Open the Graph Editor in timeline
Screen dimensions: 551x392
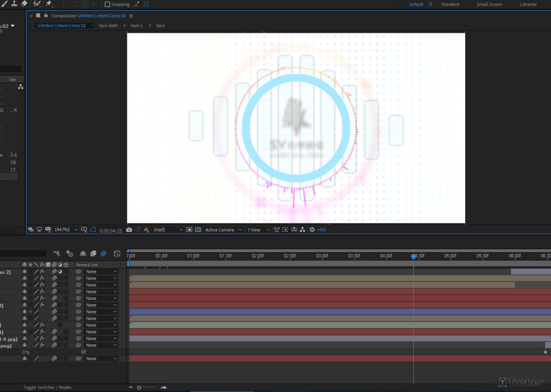coord(117,254)
